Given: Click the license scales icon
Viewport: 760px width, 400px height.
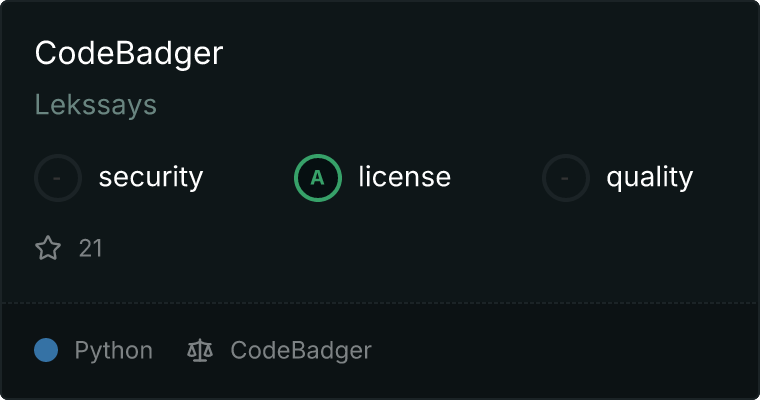Looking at the screenshot, I should click(x=200, y=350).
